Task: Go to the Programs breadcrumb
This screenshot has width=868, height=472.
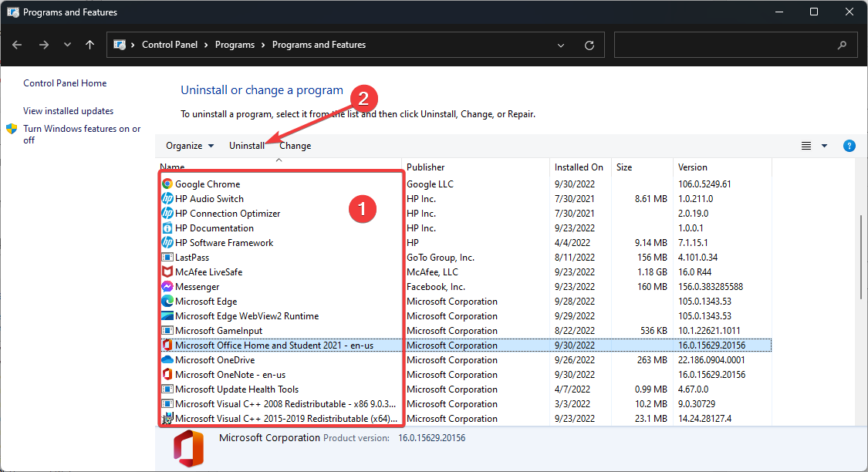Action: coord(235,45)
